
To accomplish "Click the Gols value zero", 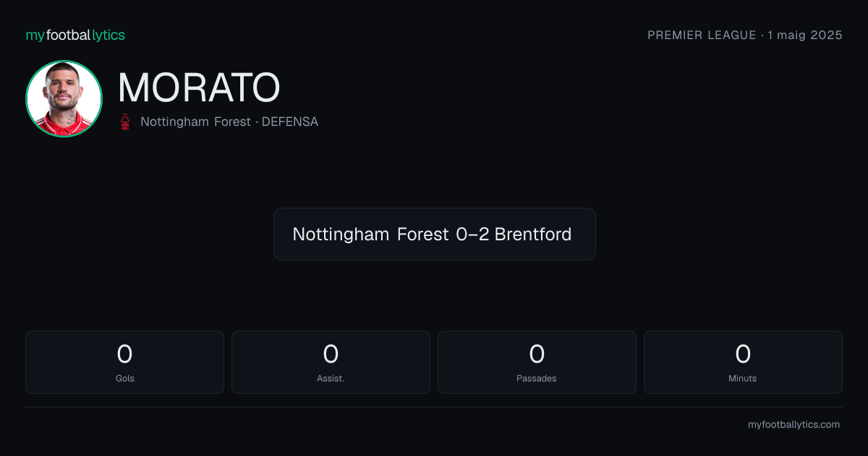I will (124, 354).
